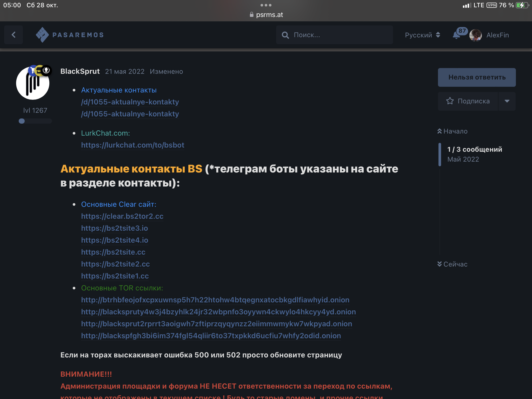The width and height of the screenshot is (532, 399).
Task: Jump to Начало of the discussion
Action: tap(452, 131)
